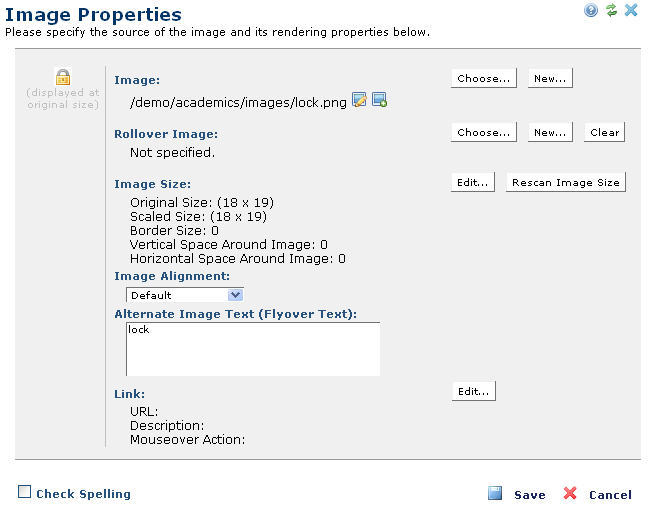657x511 pixels.
Task: Click the lock image thumbnail preview
Action: coord(62,77)
